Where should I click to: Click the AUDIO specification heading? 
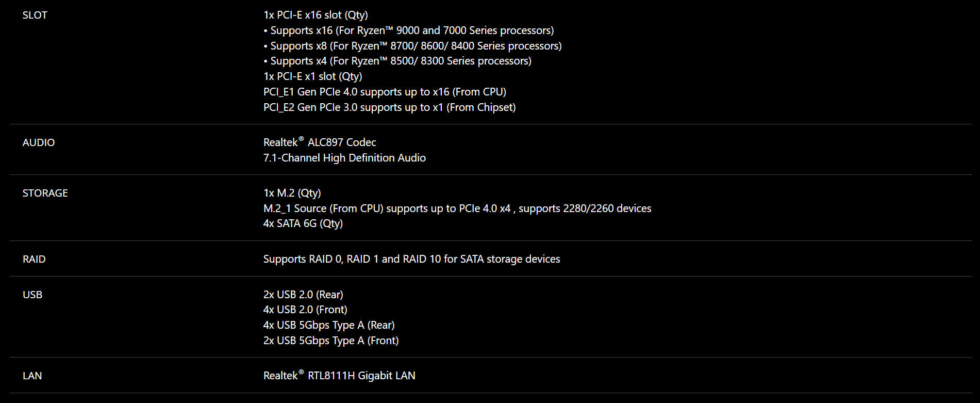39,142
